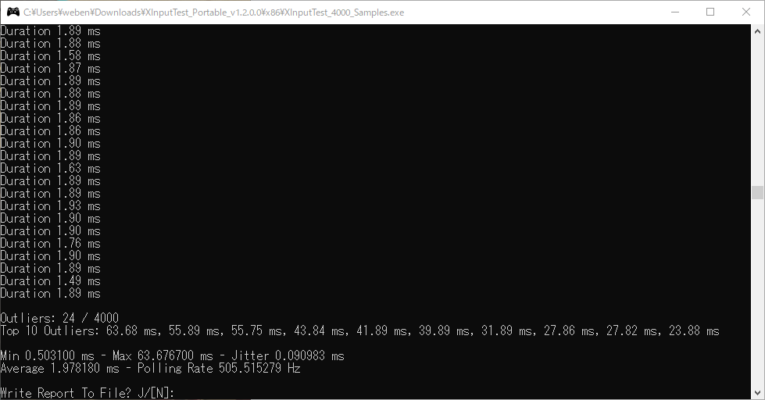This screenshot has height=400, width=765.
Task: Click the outlier value 41.89 ms
Action: [382, 331]
